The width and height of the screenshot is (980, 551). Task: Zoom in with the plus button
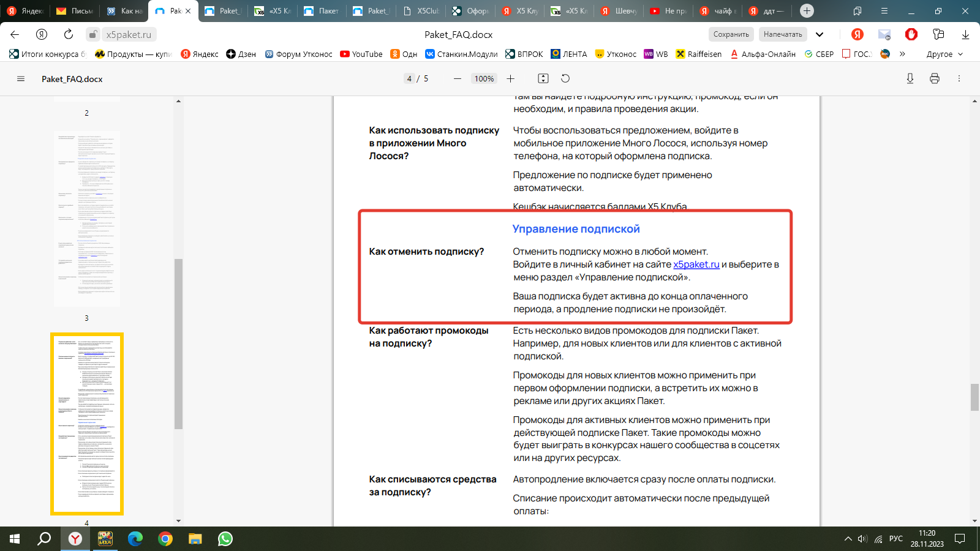click(510, 79)
